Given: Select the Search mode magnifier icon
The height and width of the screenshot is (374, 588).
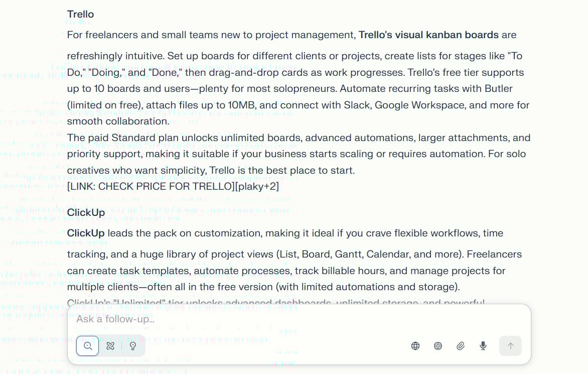Looking at the screenshot, I should tap(87, 346).
